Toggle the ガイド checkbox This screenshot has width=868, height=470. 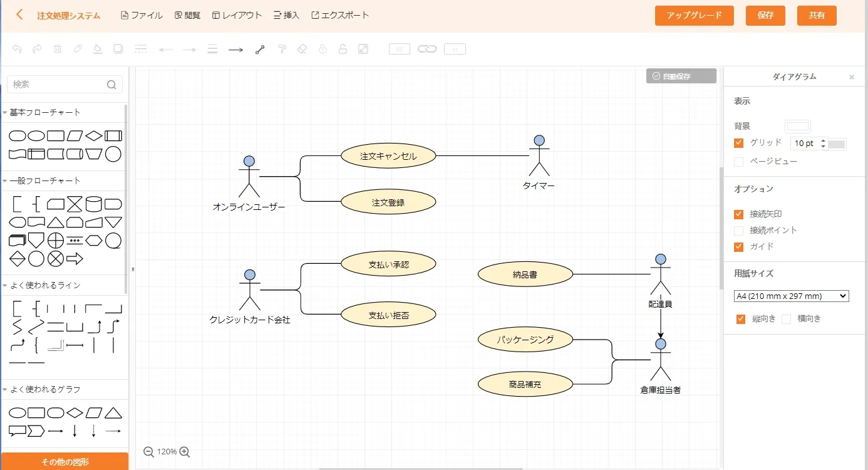pos(739,247)
